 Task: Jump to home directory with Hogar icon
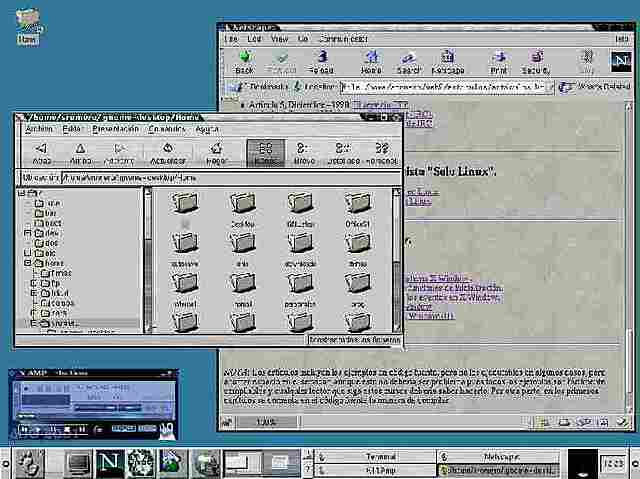[216, 153]
